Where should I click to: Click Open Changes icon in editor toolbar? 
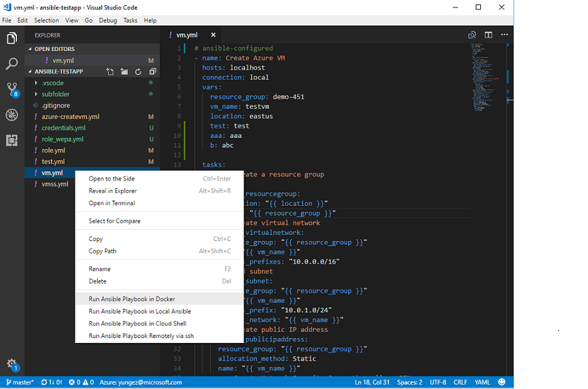point(472,35)
